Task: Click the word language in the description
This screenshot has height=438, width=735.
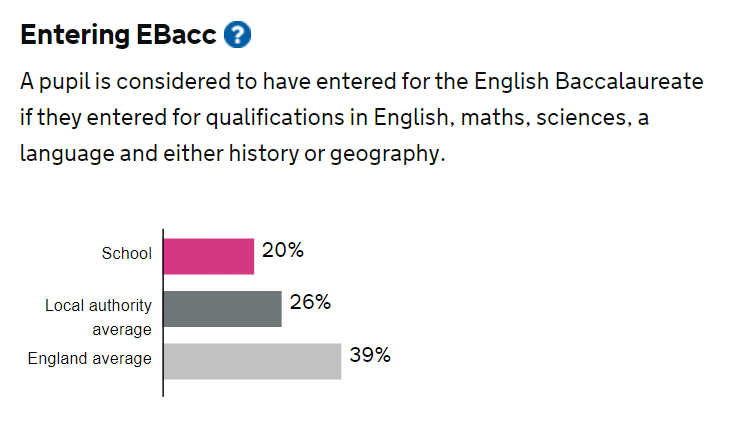Action: tap(67, 154)
